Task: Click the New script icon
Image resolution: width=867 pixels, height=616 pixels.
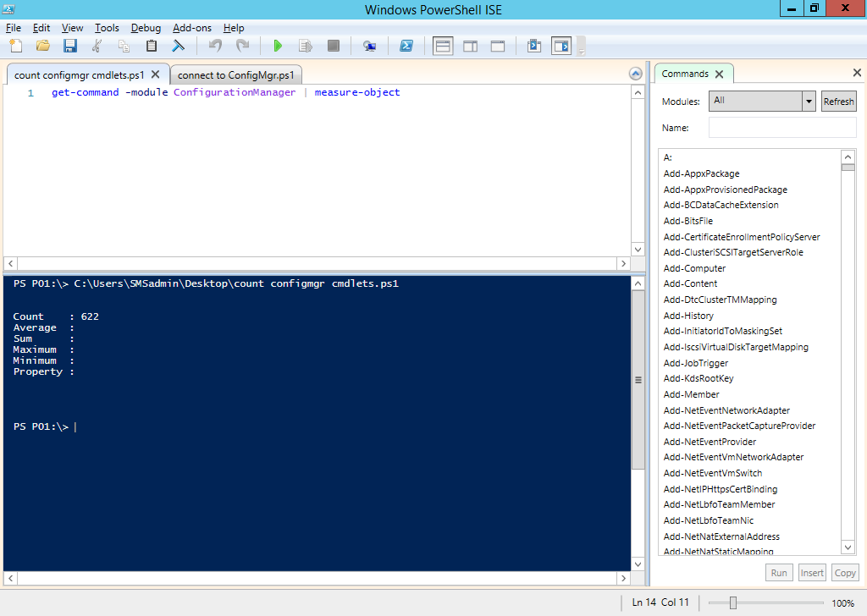Action: (x=16, y=46)
